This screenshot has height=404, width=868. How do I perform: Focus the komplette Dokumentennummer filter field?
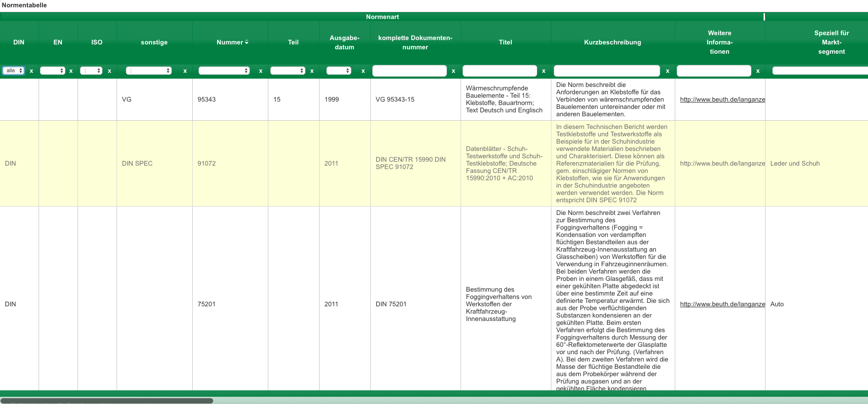tap(409, 71)
